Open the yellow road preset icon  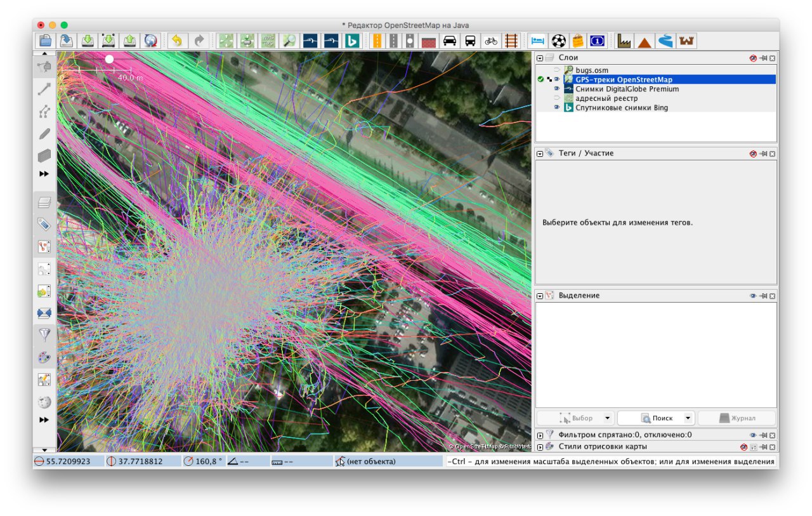click(x=377, y=41)
